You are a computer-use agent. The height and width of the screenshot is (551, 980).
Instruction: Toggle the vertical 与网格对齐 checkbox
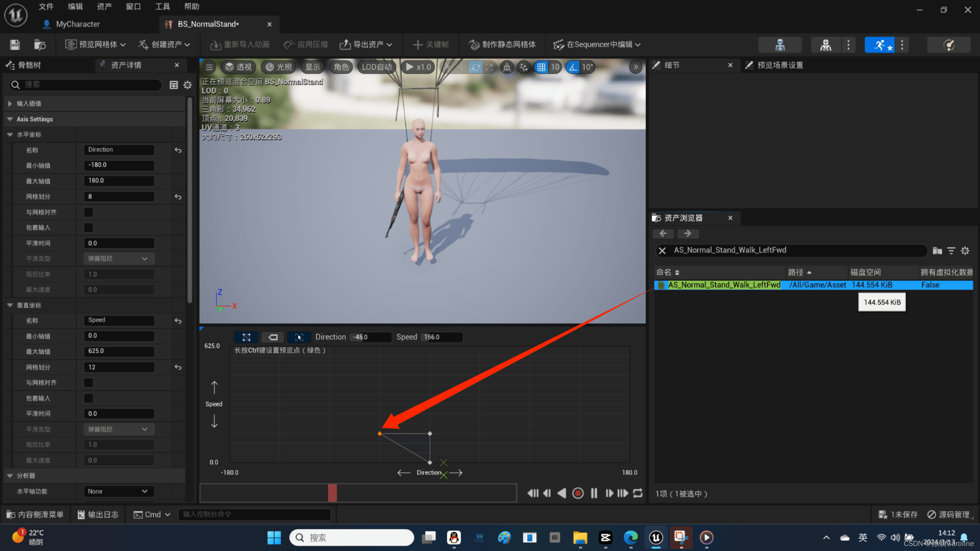tap(89, 382)
